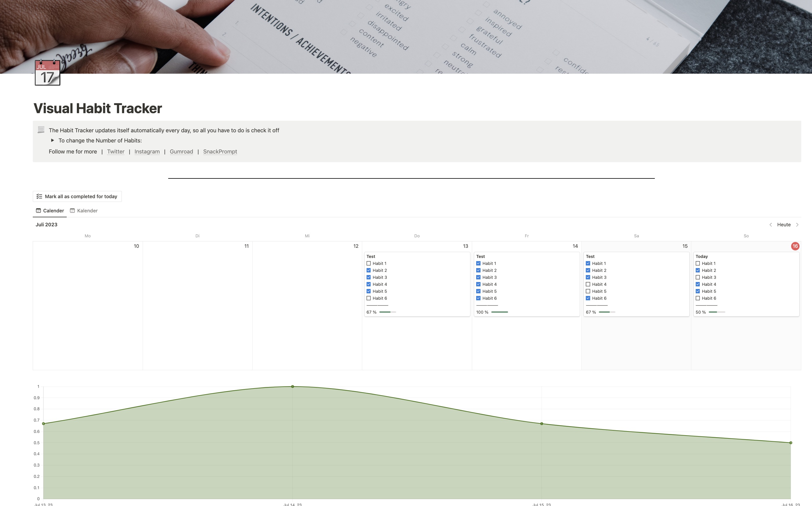This screenshot has height=506, width=812.
Task: Open the Gumroad link
Action: (181, 152)
